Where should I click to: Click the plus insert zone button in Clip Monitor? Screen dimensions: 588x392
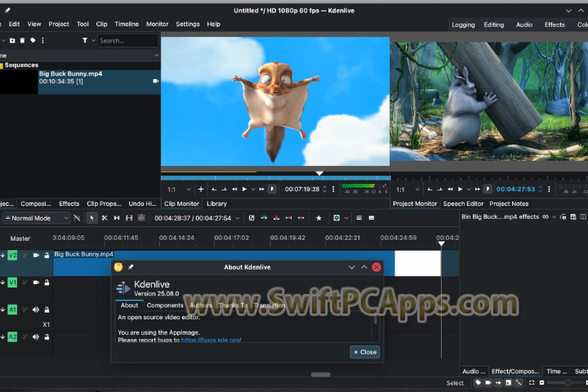click(201, 189)
